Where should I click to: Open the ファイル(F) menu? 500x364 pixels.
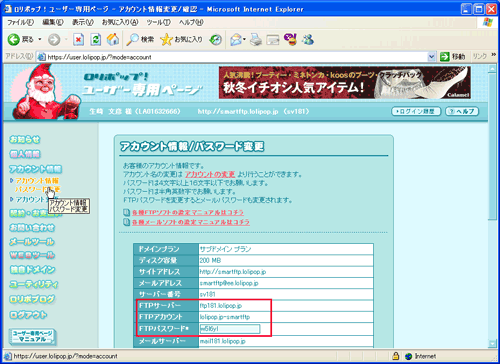21,22
